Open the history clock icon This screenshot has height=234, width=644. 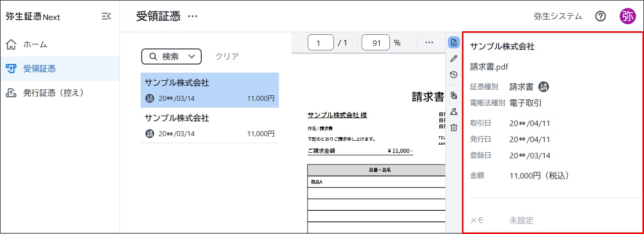[454, 75]
